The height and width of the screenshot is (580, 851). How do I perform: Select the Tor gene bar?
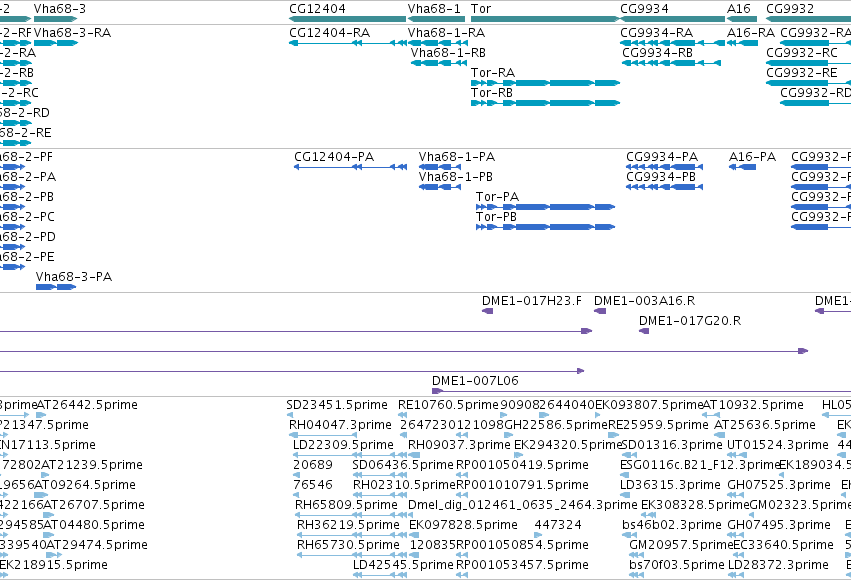pos(545,19)
